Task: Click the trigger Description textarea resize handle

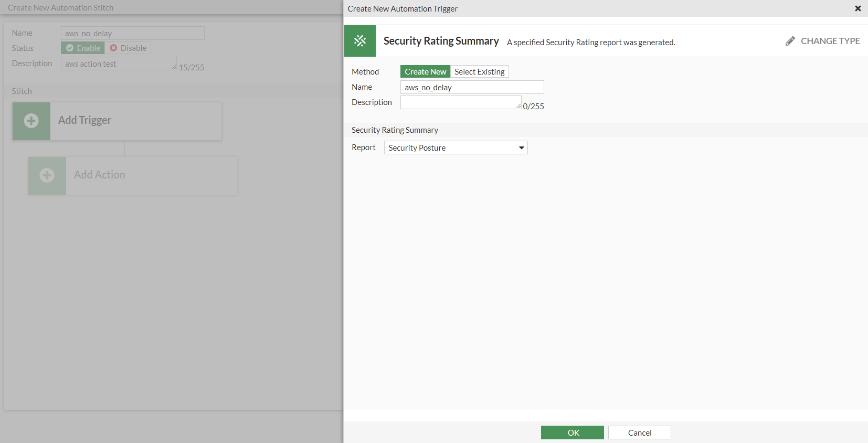Action: tap(518, 107)
